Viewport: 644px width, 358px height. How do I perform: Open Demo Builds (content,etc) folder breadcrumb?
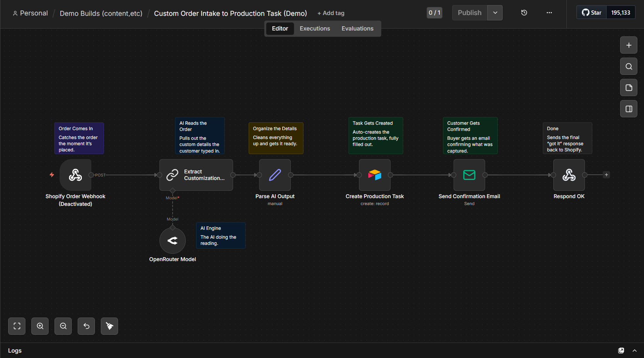point(101,14)
